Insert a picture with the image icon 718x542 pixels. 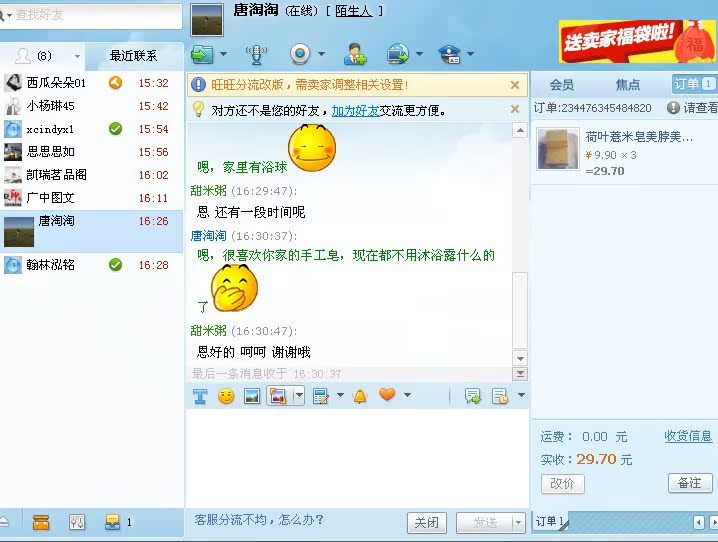[x=252, y=396]
